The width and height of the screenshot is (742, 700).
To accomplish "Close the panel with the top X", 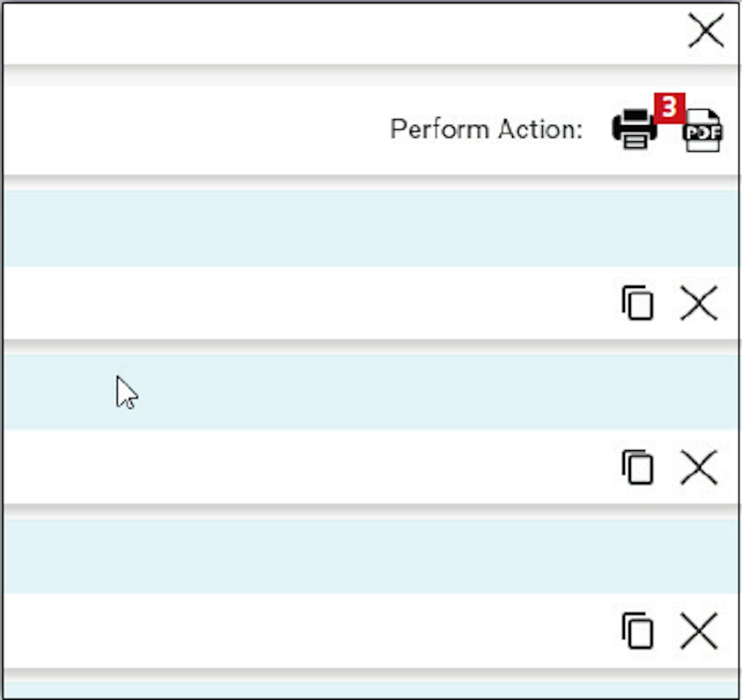I will click(x=706, y=31).
